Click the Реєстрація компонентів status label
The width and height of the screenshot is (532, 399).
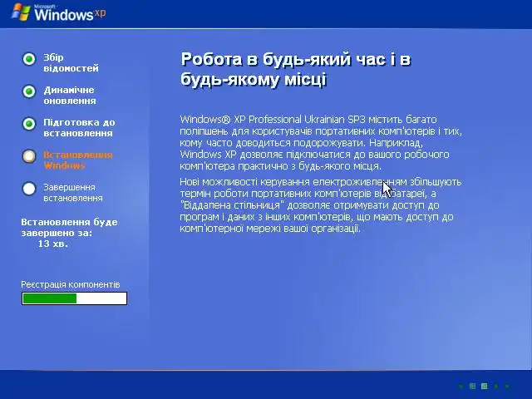pos(71,284)
